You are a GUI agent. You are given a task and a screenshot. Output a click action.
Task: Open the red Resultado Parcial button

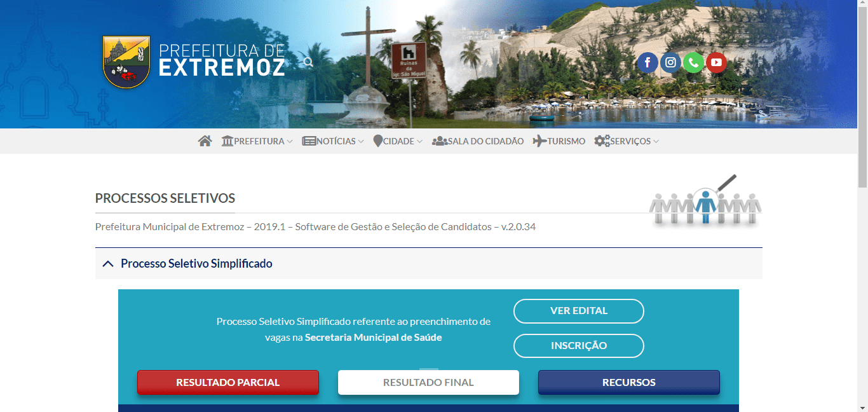[x=228, y=383]
